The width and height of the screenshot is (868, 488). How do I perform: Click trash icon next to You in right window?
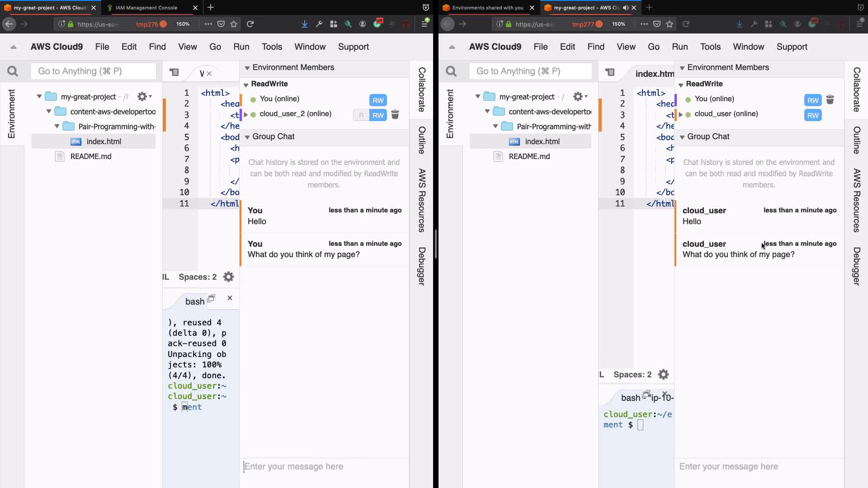(830, 100)
